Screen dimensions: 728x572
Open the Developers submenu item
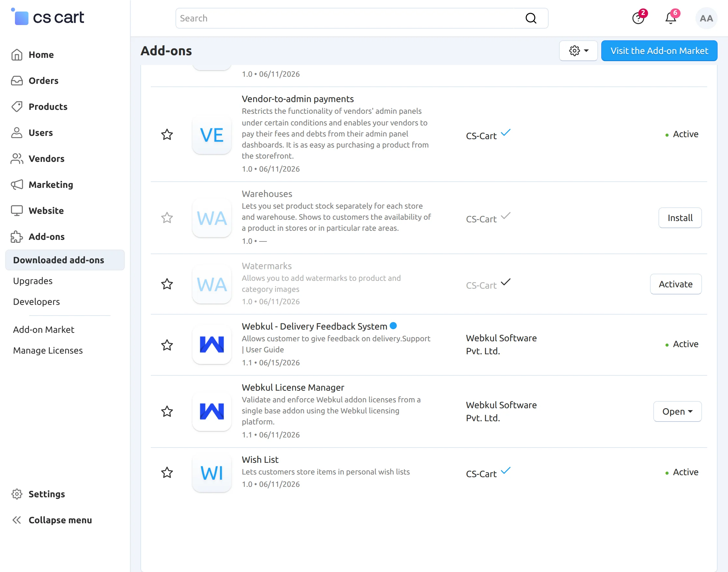(36, 301)
